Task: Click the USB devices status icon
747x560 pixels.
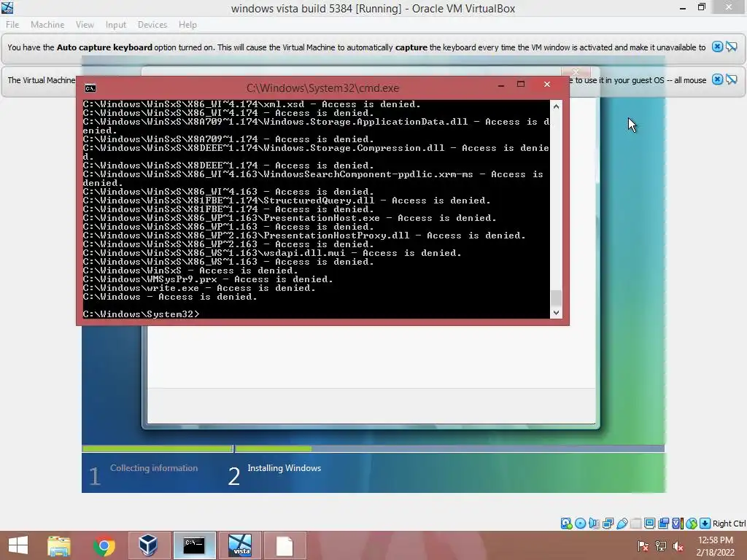Action: point(622,524)
